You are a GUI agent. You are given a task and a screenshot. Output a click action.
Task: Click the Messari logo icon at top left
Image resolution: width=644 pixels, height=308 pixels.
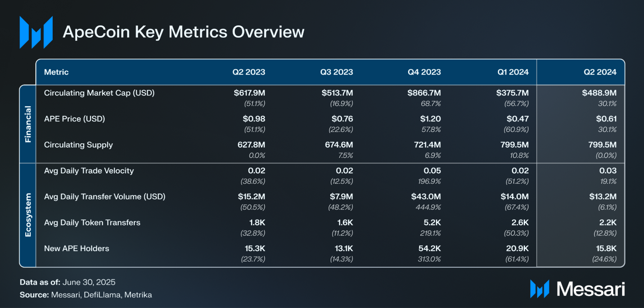(36, 32)
